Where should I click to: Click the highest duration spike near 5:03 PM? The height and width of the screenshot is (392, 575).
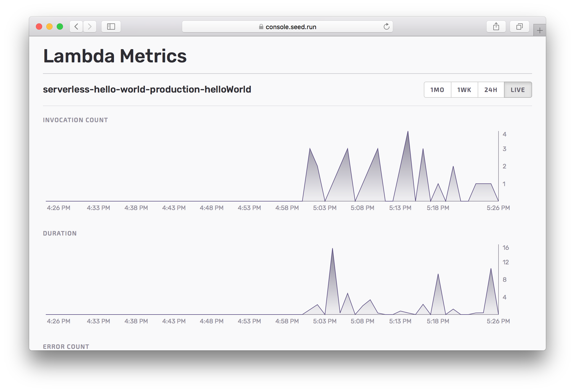(332, 250)
